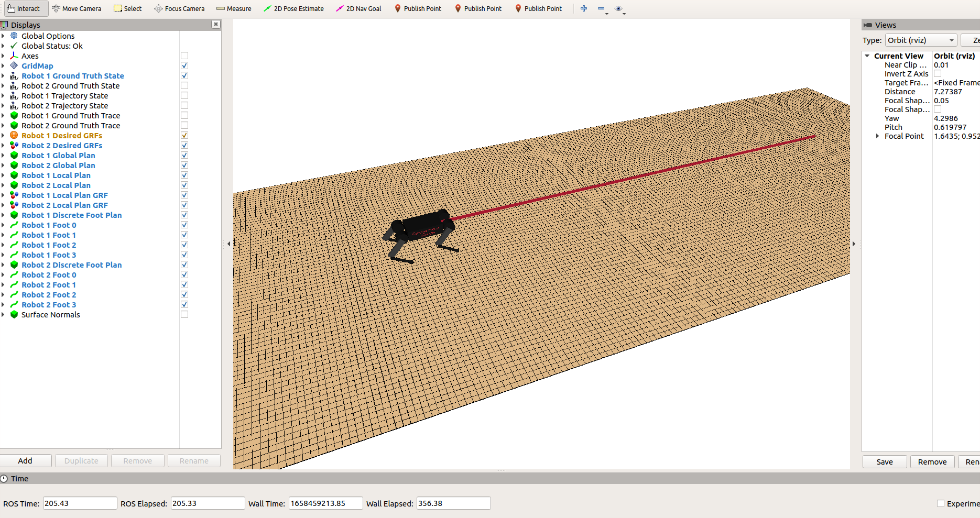The width and height of the screenshot is (980, 518).
Task: Click the Distance value 7.27387
Action: [948, 92]
